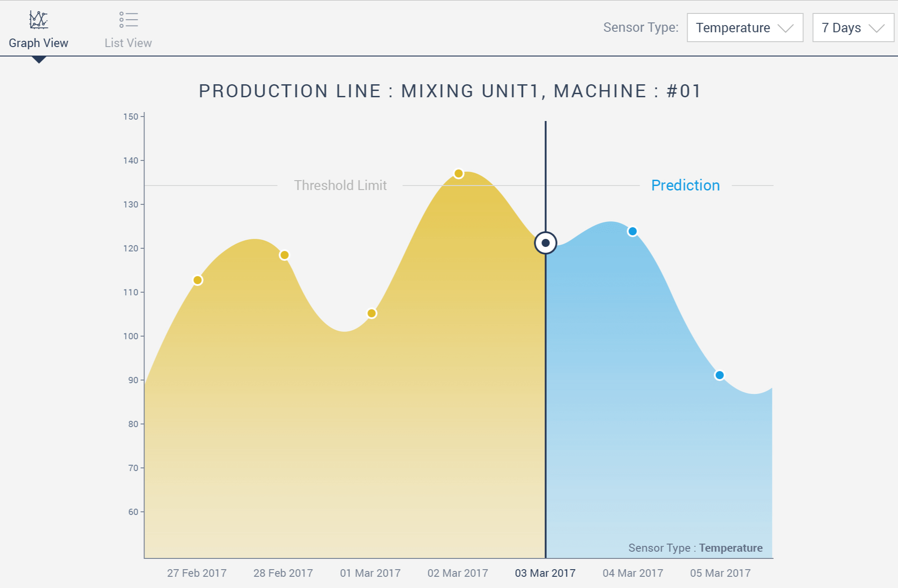Screen dimensions: 898x588
Task: Click the 03 Mar 2017 current-day marker
Action: [x=545, y=243]
